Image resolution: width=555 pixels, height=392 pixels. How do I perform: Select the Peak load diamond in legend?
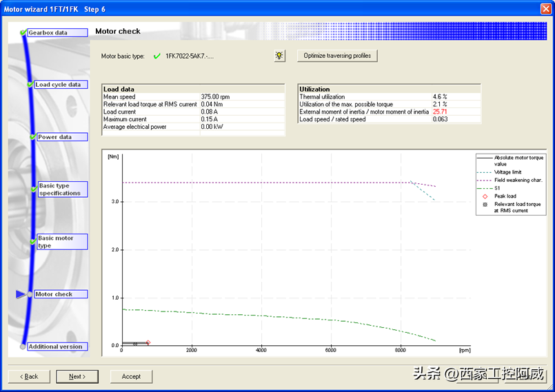click(x=485, y=196)
